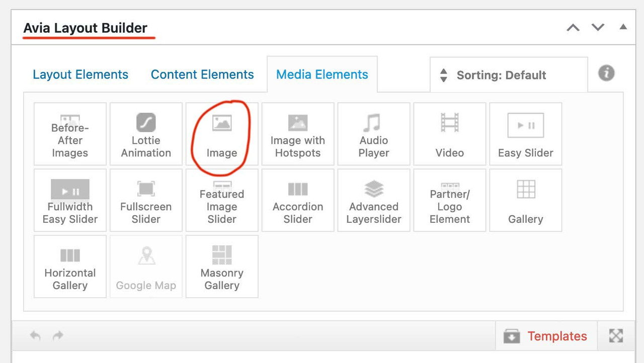This screenshot has height=363, width=644.
Task: Insert the Partner/Logo Element
Action: (450, 200)
